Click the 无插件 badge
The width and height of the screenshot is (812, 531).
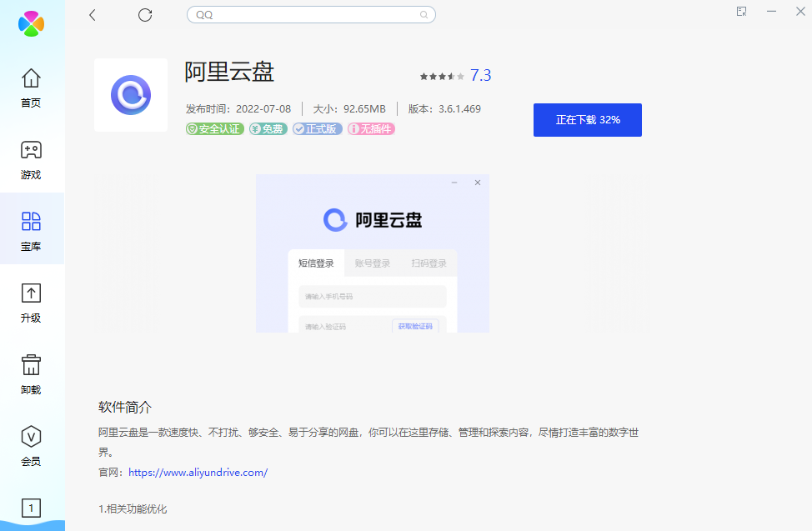pos(371,129)
